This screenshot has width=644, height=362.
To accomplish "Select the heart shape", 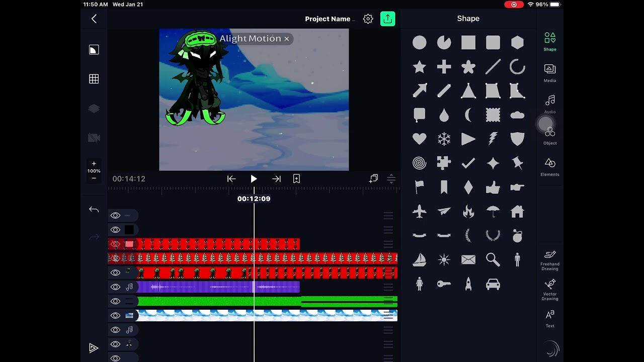I will point(419,139).
